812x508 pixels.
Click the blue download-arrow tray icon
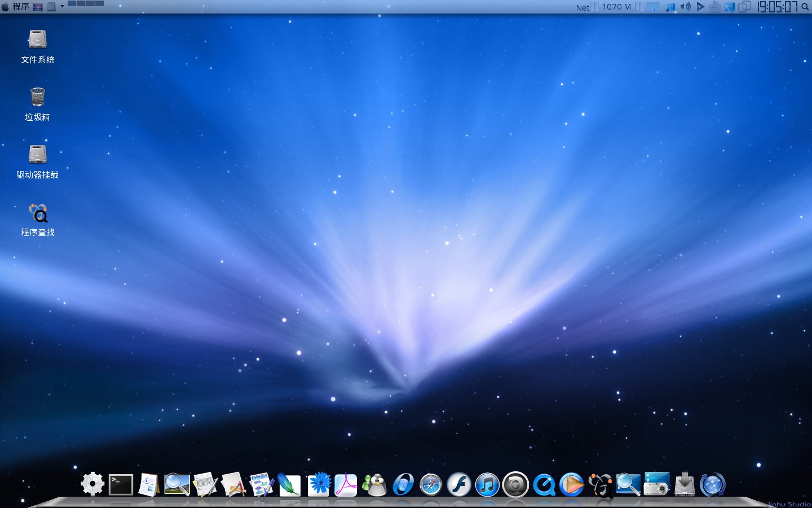670,7
